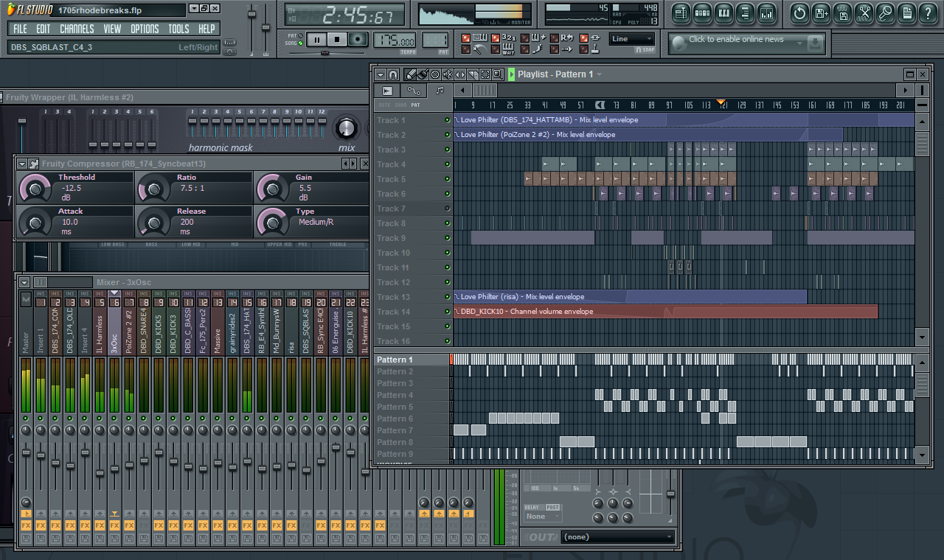The width and height of the screenshot is (944, 560).
Task: Click the Undo history circular arrow icon
Action: tap(799, 13)
